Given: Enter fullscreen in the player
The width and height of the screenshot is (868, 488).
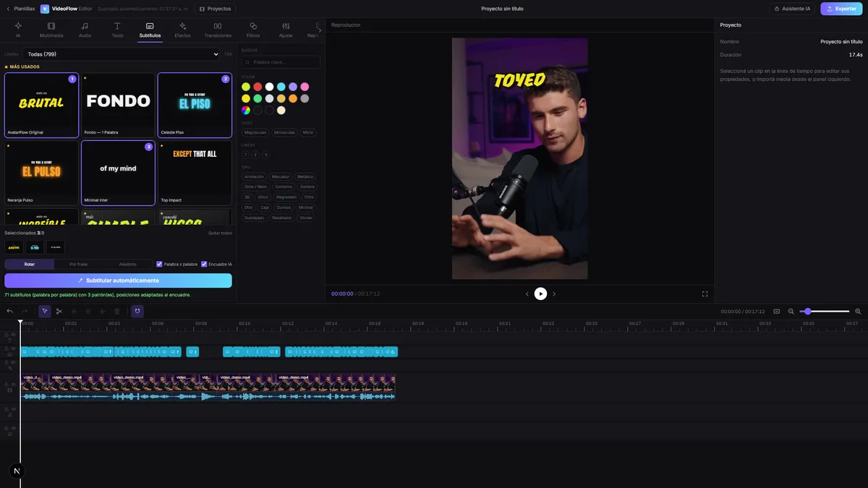Looking at the screenshot, I should pos(705,294).
